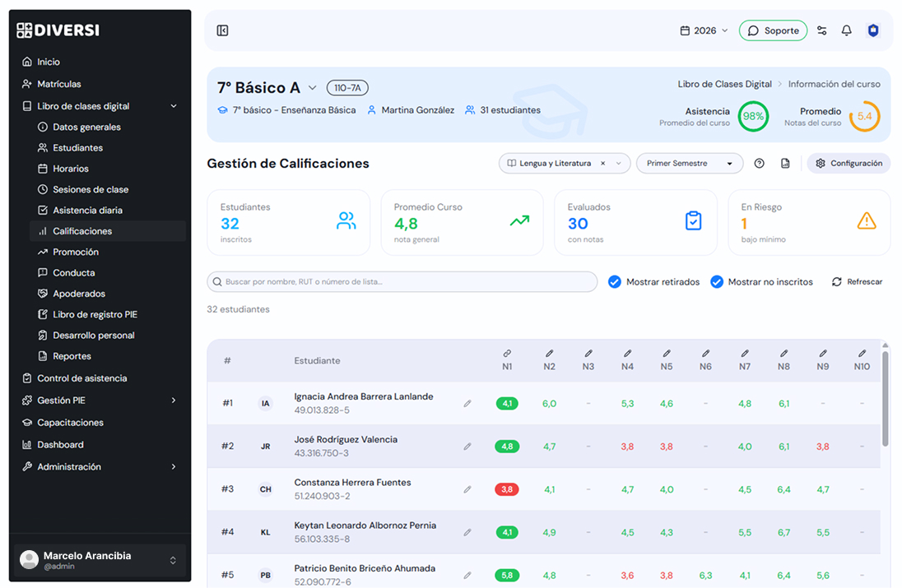
Task: Click the Refrescar button
Action: tap(857, 281)
